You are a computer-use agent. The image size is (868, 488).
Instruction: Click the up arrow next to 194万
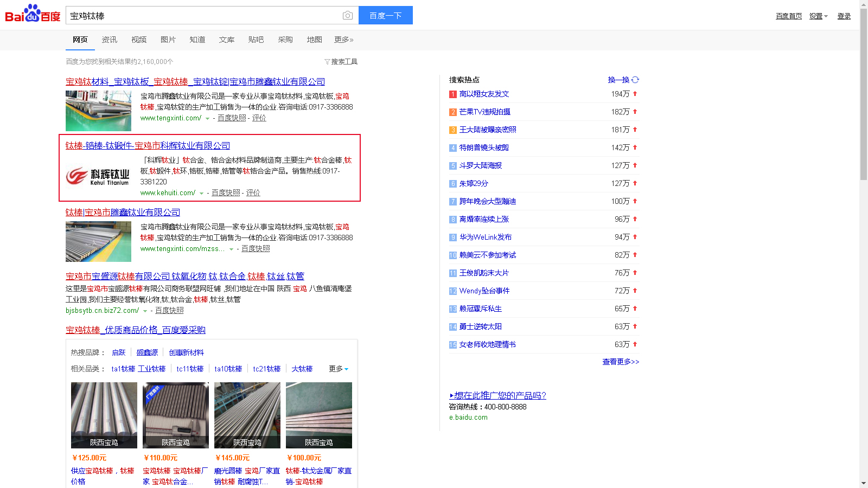coord(635,94)
